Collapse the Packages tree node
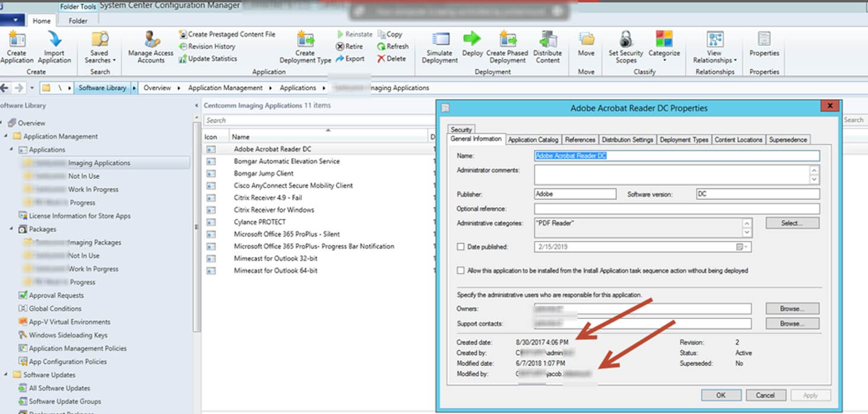Image resolution: width=868 pixels, height=414 pixels. click(x=11, y=229)
